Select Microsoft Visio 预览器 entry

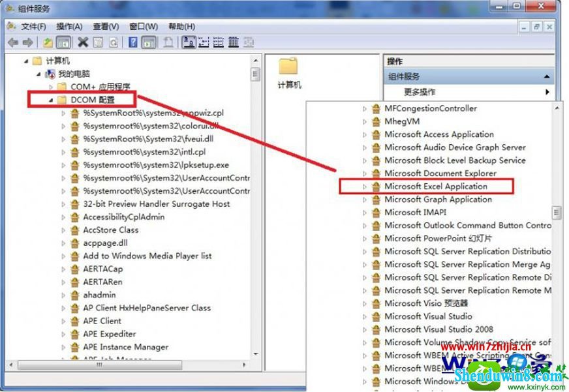(x=426, y=303)
